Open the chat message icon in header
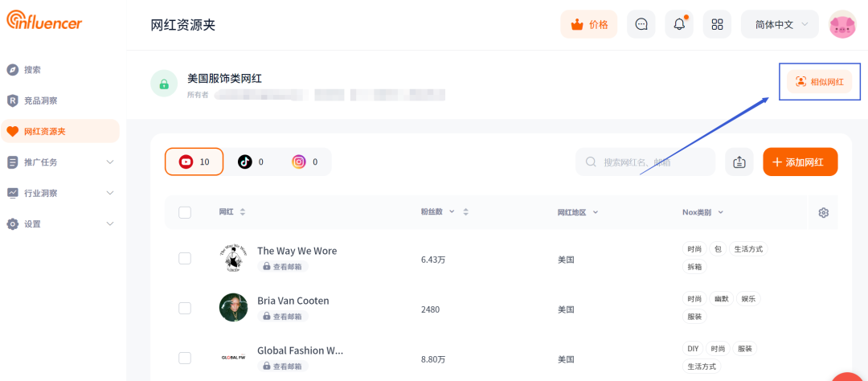Screen dimensions: 868x381 pos(641,24)
